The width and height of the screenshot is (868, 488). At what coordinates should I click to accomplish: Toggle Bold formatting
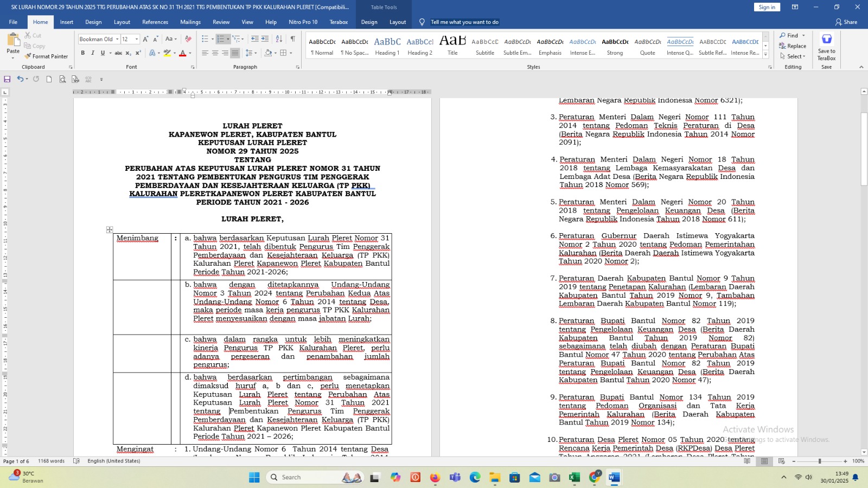pyautogui.click(x=83, y=53)
